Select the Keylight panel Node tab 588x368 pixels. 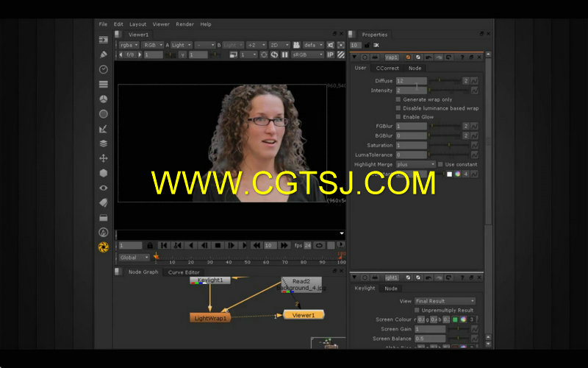tap(391, 289)
